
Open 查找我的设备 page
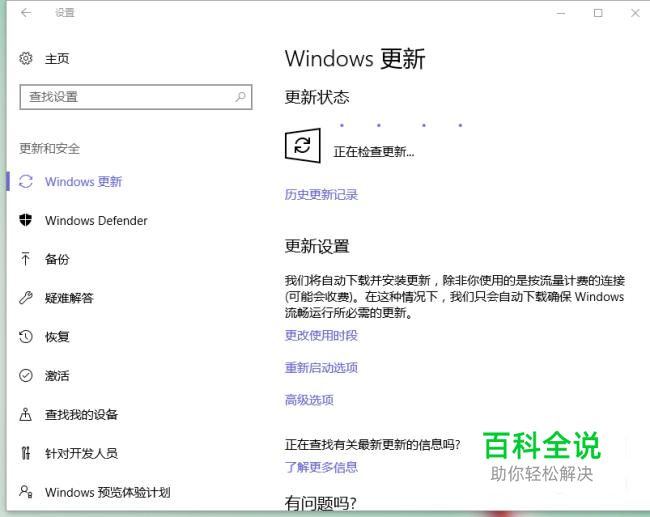(x=81, y=414)
